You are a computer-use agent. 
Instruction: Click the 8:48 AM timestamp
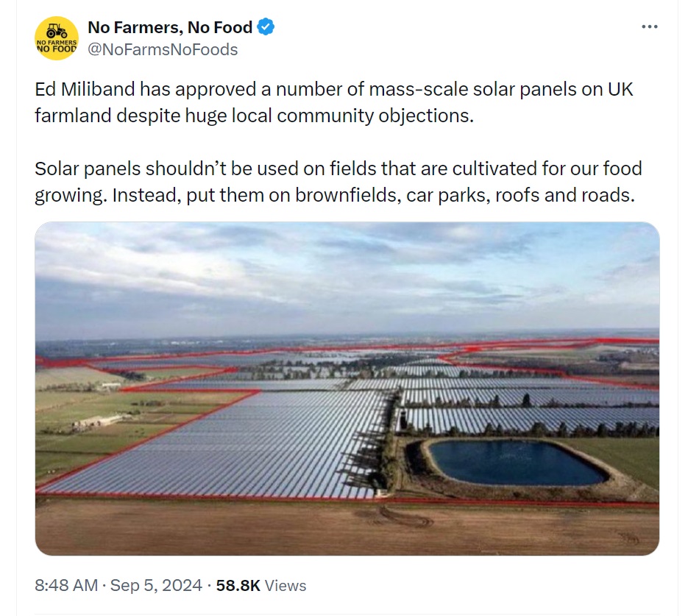coord(66,585)
